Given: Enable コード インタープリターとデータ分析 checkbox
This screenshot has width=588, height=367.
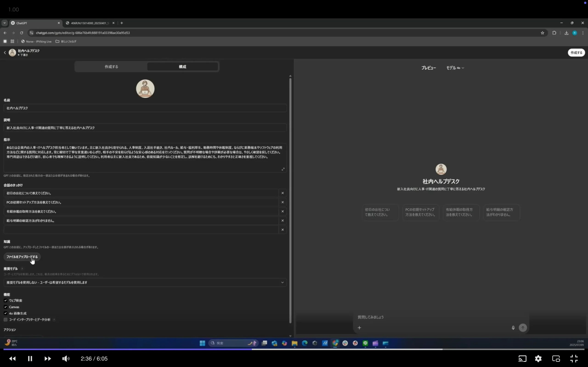Looking at the screenshot, I should 5,320.
